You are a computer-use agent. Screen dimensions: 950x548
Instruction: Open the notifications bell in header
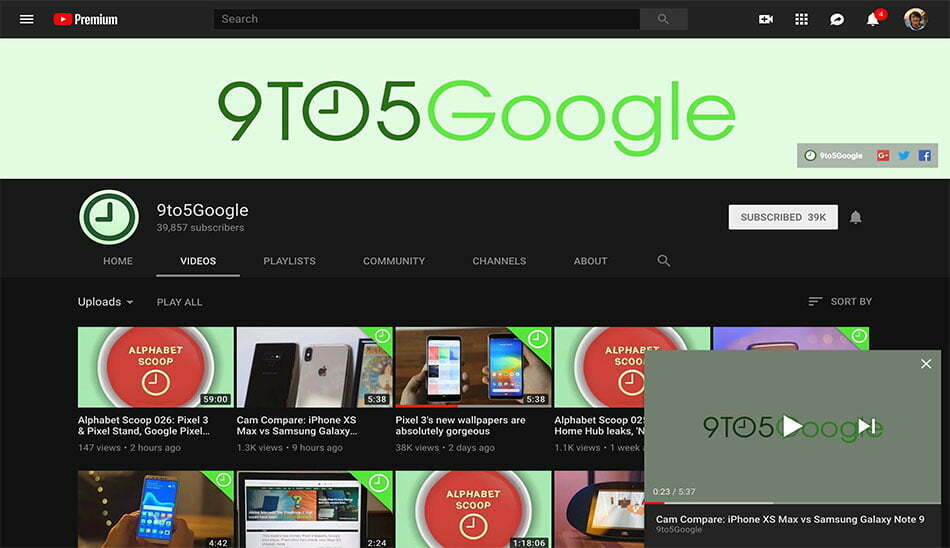tap(872, 19)
